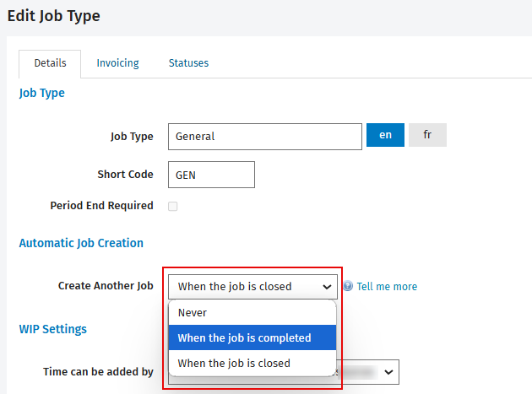The height and width of the screenshot is (394, 532).
Task: Click the Period End Required label
Action: pyautogui.click(x=102, y=206)
